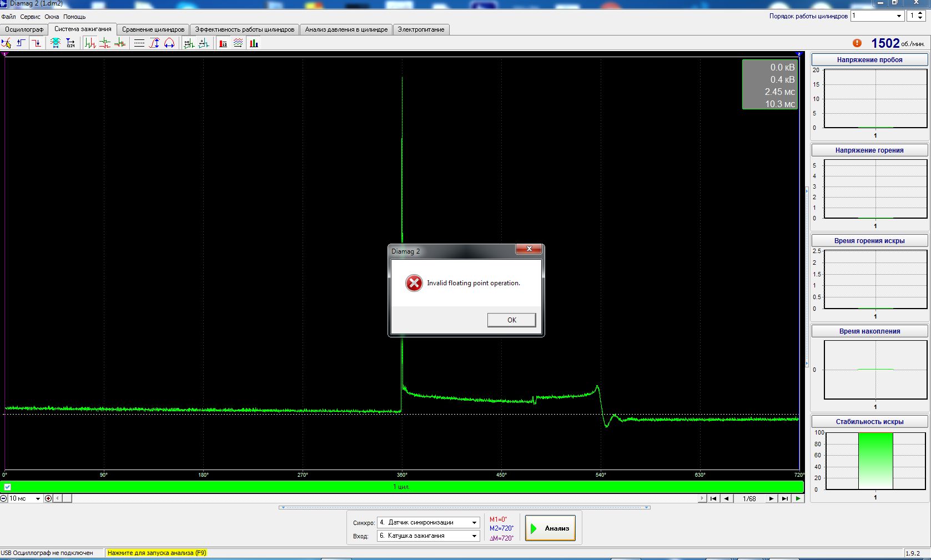
Task: Show the bar chart panel icon
Action: coord(254,43)
